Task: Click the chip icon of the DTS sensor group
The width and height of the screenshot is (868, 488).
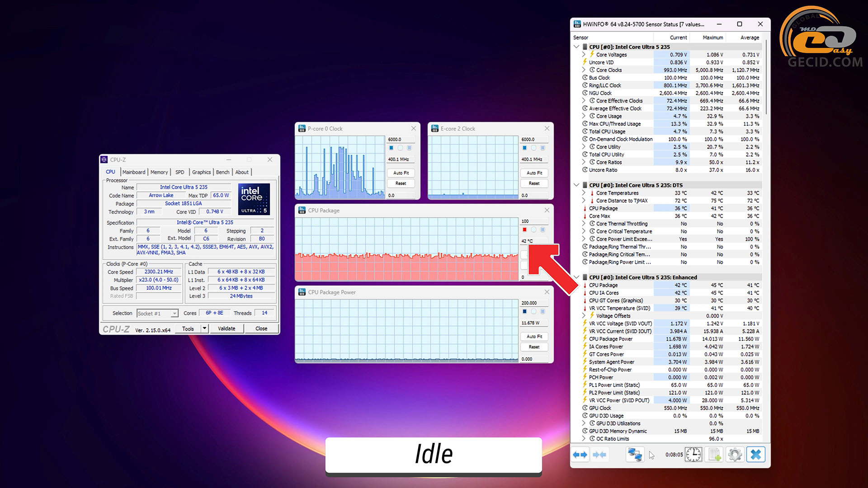Action: point(585,185)
